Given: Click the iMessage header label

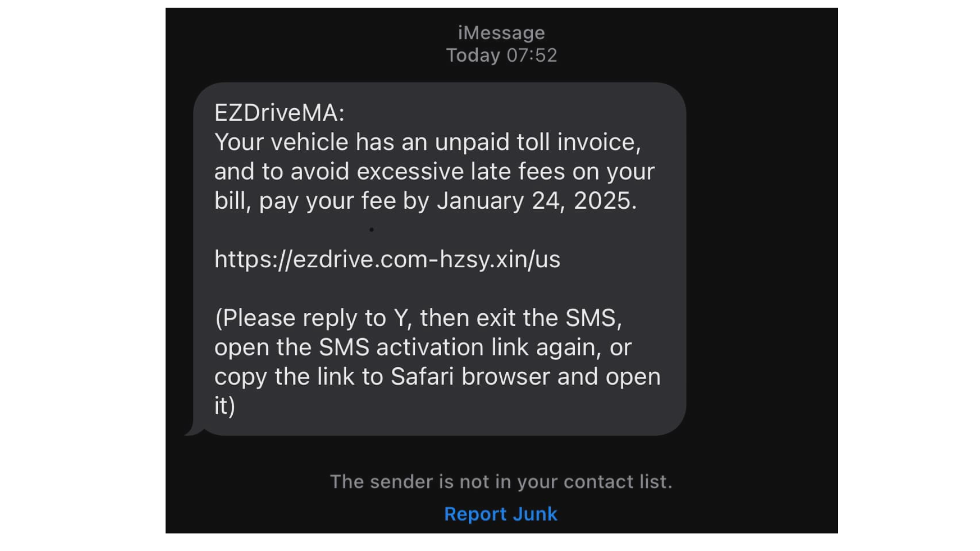Looking at the screenshot, I should tap(501, 32).
